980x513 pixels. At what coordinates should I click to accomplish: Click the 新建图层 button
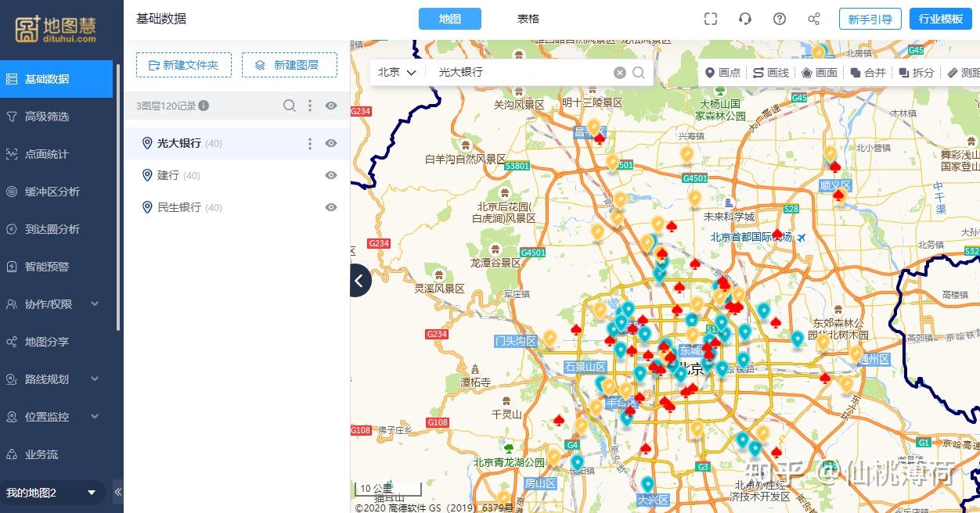click(290, 65)
